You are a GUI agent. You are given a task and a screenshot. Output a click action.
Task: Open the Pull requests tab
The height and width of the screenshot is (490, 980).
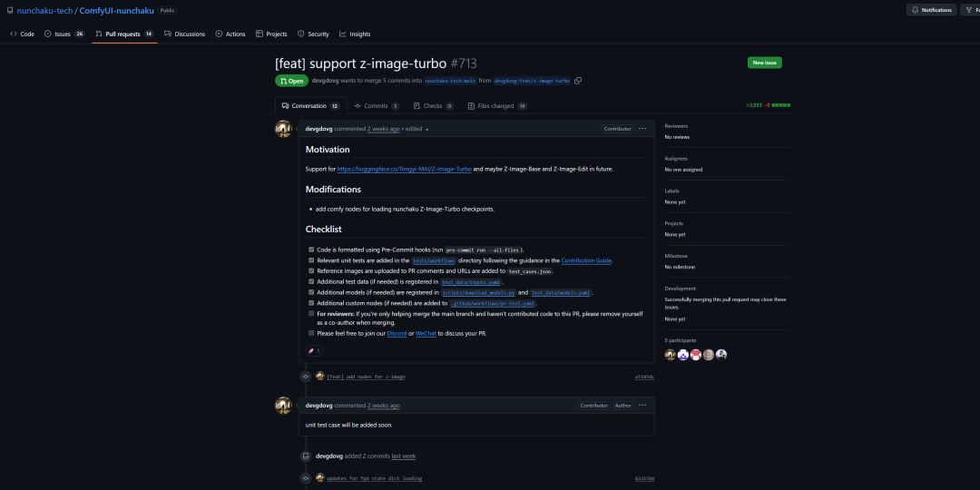click(x=124, y=34)
